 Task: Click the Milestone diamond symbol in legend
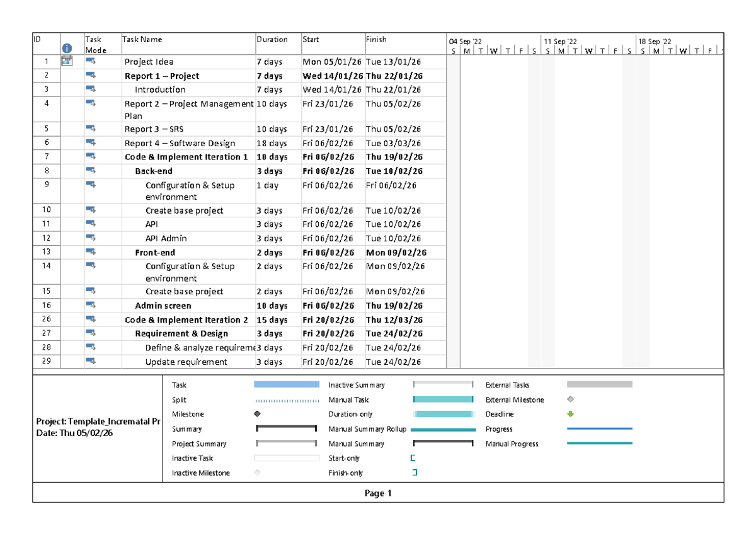pyautogui.click(x=257, y=414)
